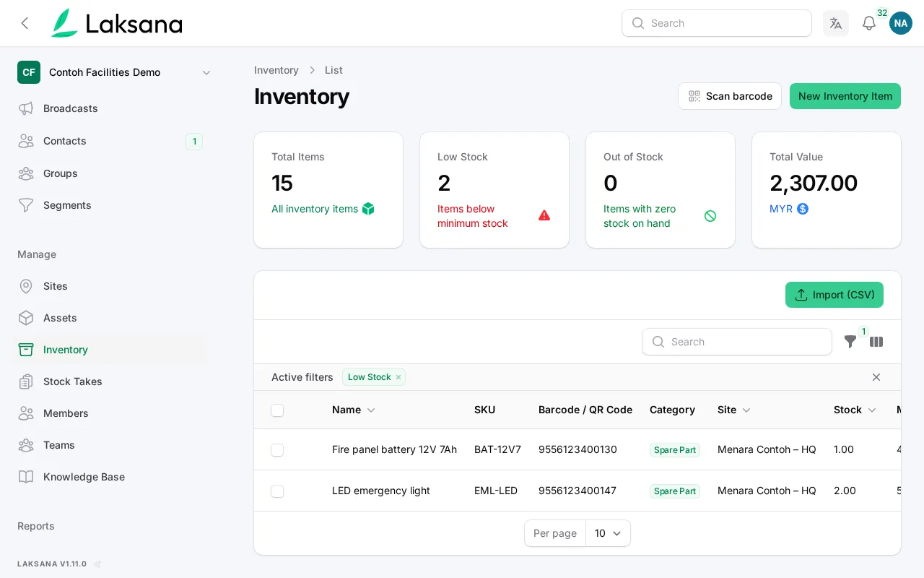Go to Contacts in the sidebar

(x=110, y=141)
